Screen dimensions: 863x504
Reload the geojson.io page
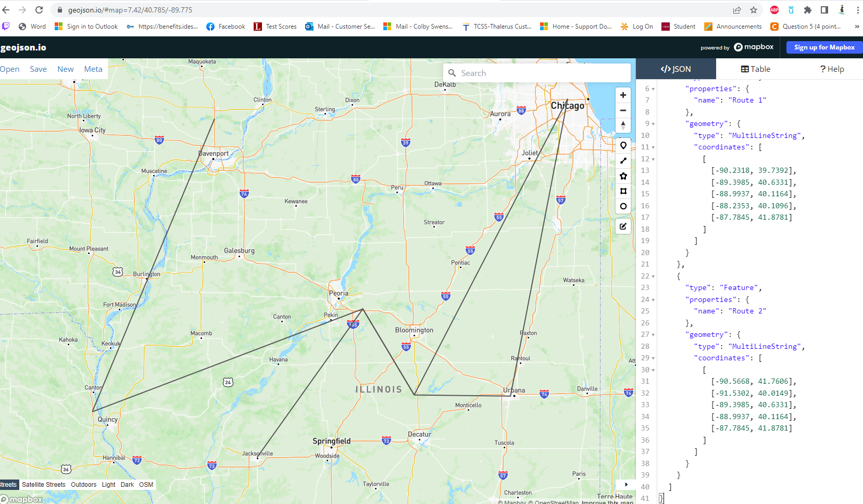pos(39,10)
